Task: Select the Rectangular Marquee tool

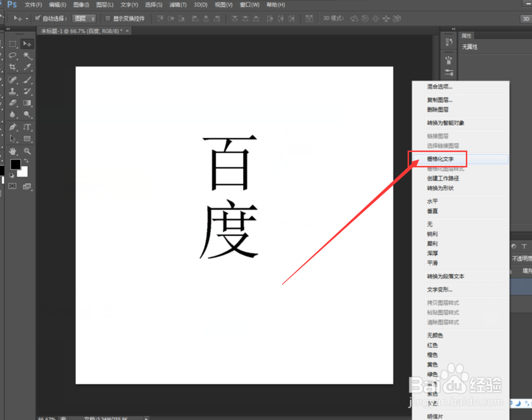Action: [x=13, y=44]
